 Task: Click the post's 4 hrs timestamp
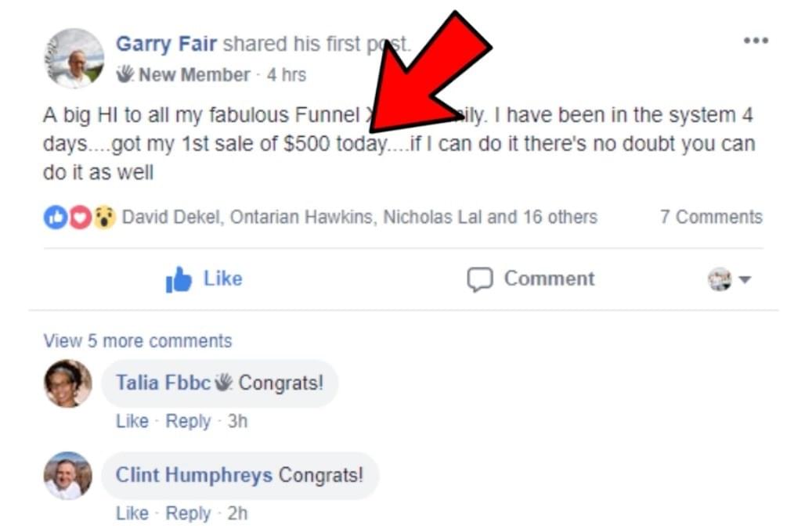coord(286,75)
